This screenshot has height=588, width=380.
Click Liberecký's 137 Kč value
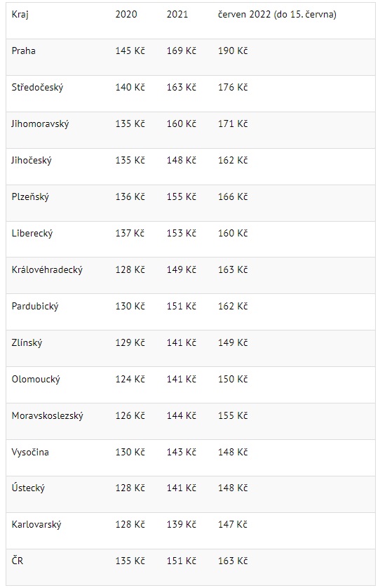130,233
